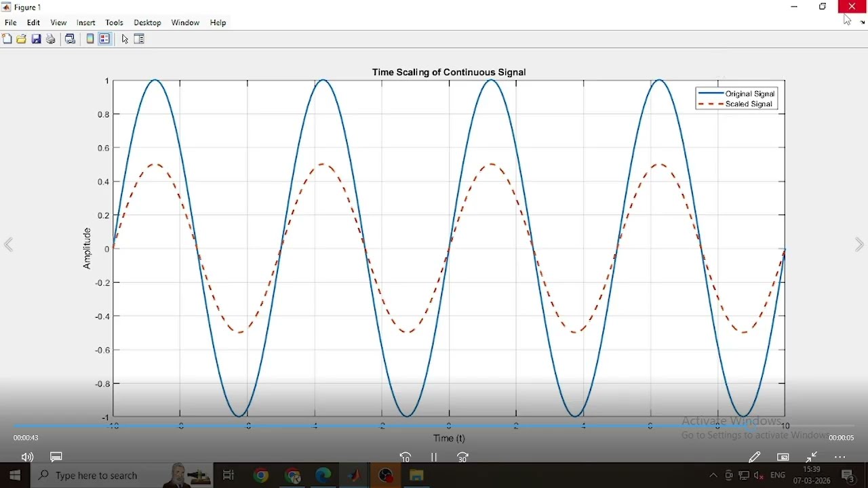Skip back 10 seconds
868x488 pixels.
pyautogui.click(x=406, y=457)
